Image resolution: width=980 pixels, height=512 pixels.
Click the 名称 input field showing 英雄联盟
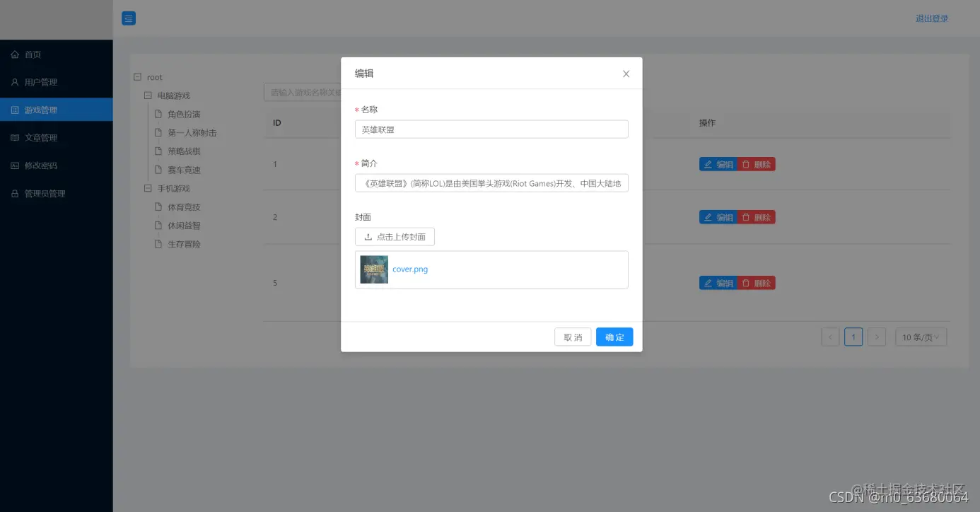[x=491, y=129]
